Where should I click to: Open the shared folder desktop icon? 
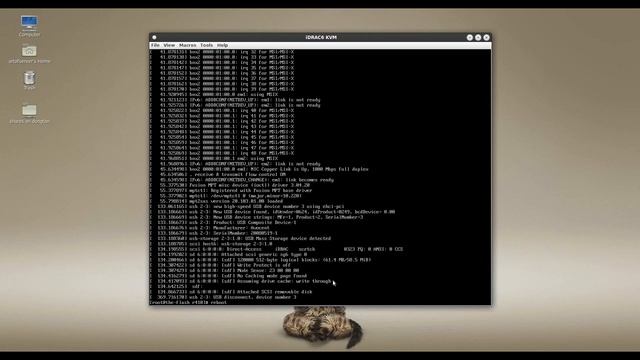pos(29,113)
